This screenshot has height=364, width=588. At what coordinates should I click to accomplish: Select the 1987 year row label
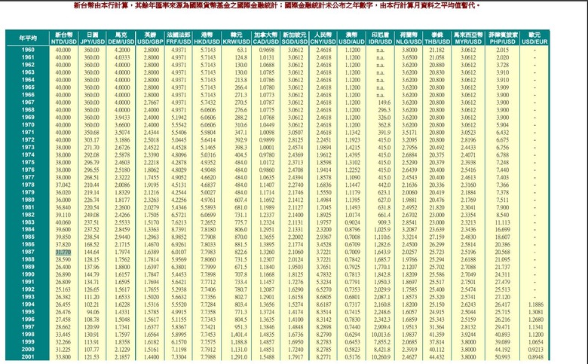point(28,252)
